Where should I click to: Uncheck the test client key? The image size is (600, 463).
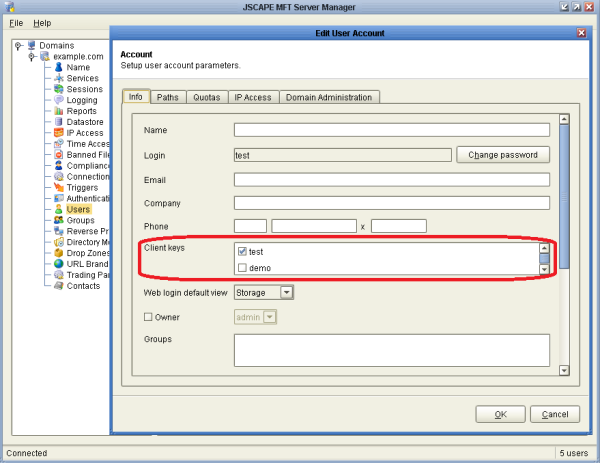242,251
